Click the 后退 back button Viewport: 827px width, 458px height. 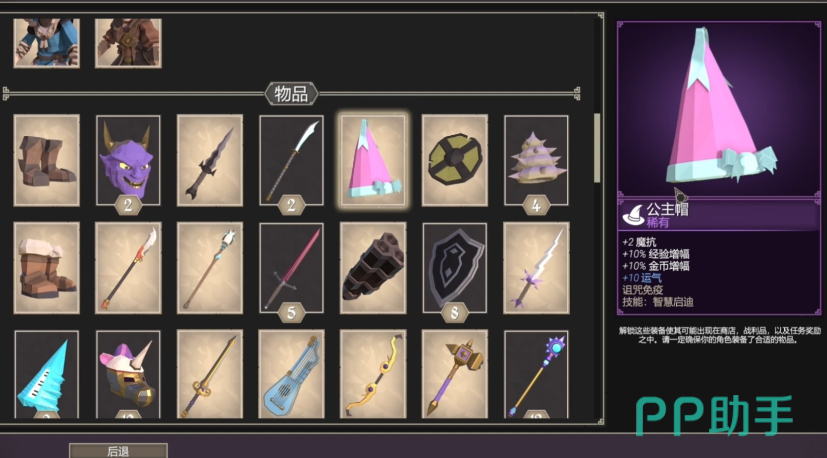point(119,451)
